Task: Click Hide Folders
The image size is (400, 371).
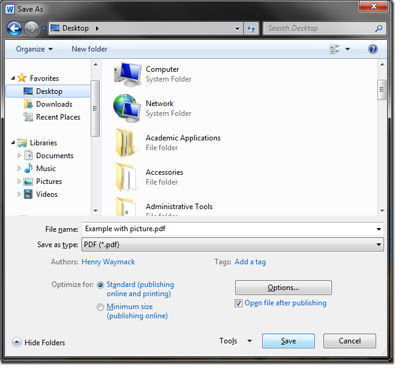Action: (39, 342)
